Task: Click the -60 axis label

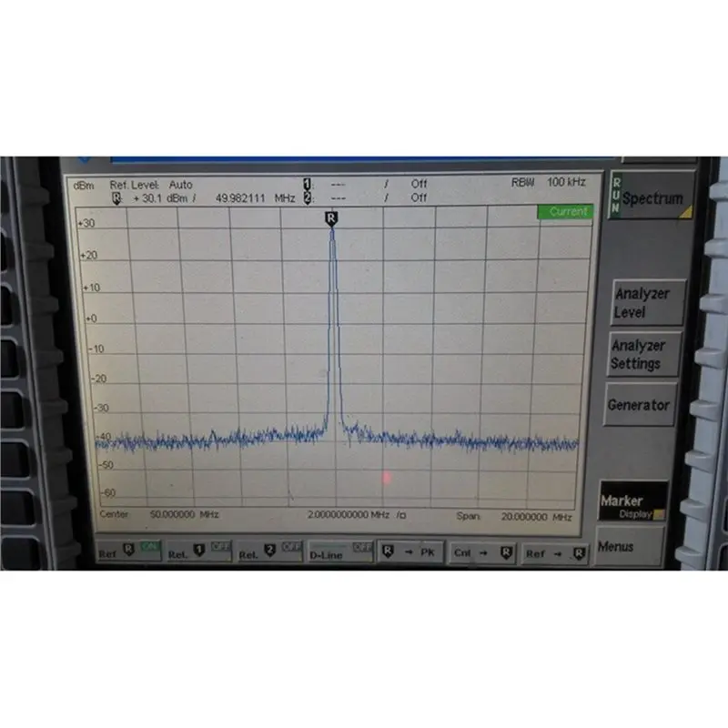Action: coord(107,492)
